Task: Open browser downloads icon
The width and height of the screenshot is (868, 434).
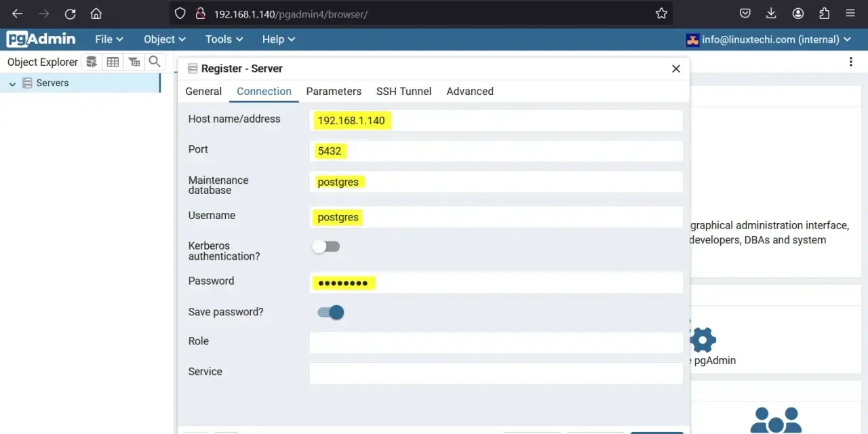Action: pos(771,14)
